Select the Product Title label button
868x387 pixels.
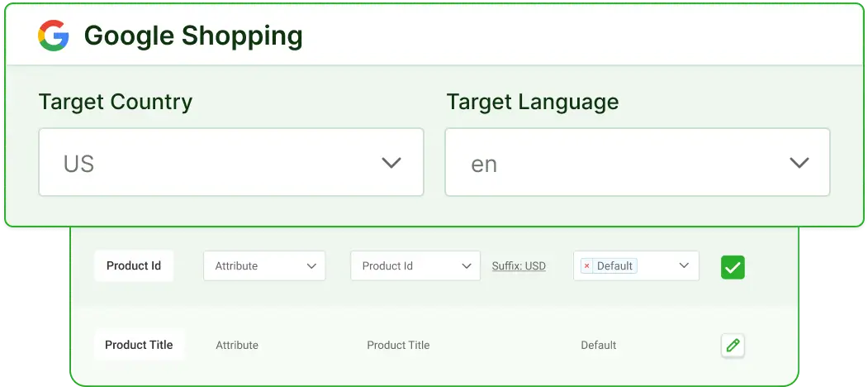click(x=139, y=345)
